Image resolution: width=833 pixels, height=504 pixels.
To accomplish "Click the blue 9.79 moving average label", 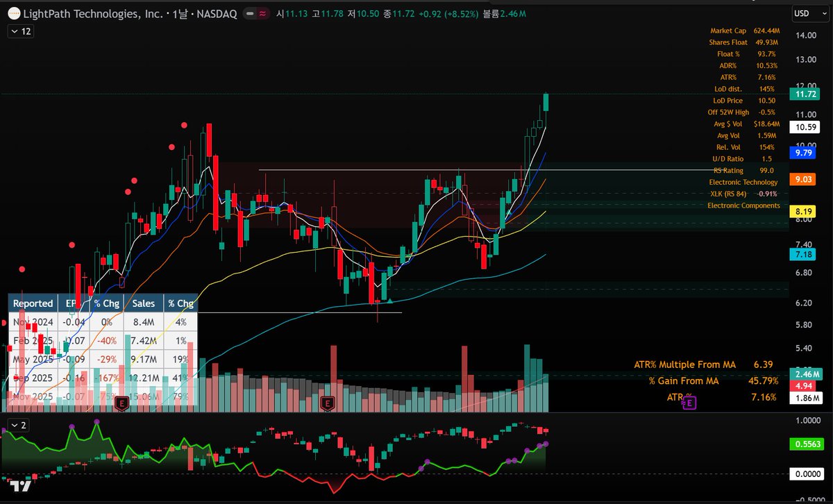I will point(803,151).
